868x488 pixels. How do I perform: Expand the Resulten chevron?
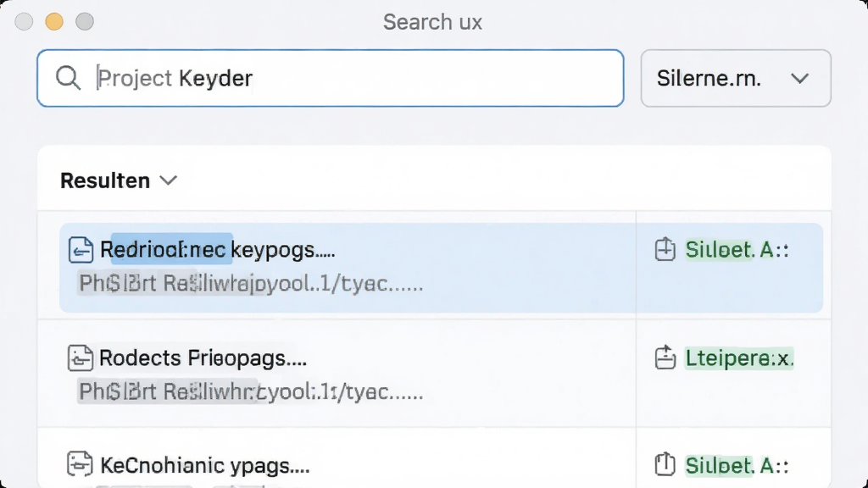[169, 180]
